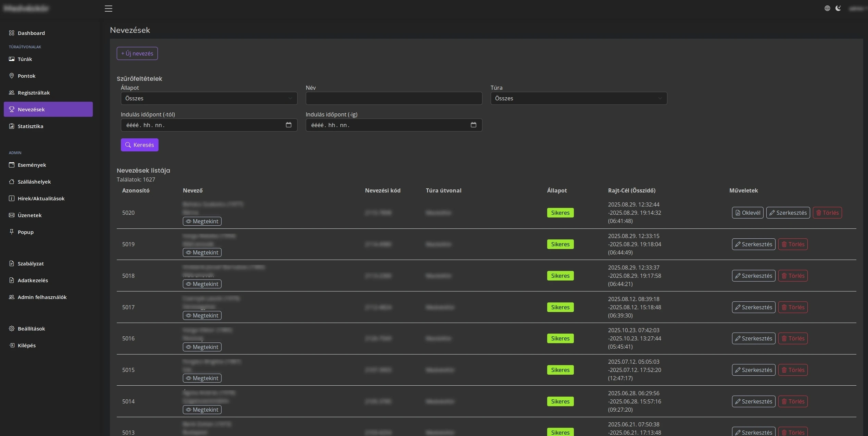Open Szálláshelyek in admin menu
Viewport: 868px width, 436px height.
click(34, 182)
